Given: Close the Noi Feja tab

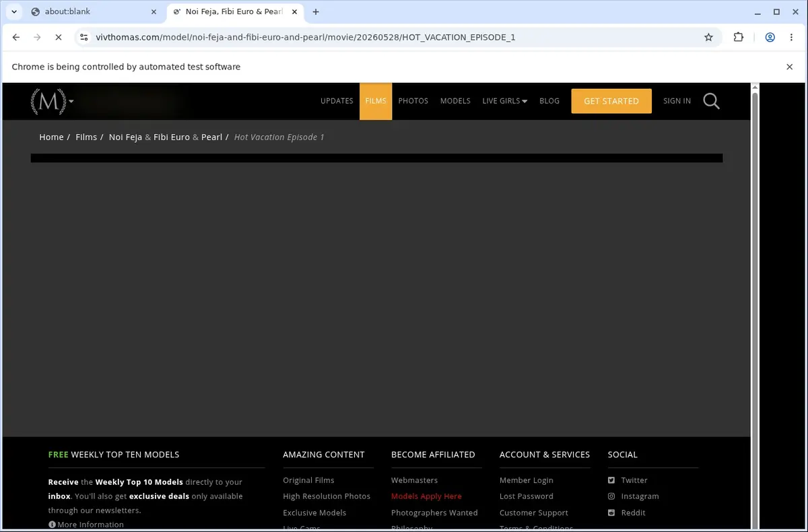Looking at the screenshot, I should 294,11.
